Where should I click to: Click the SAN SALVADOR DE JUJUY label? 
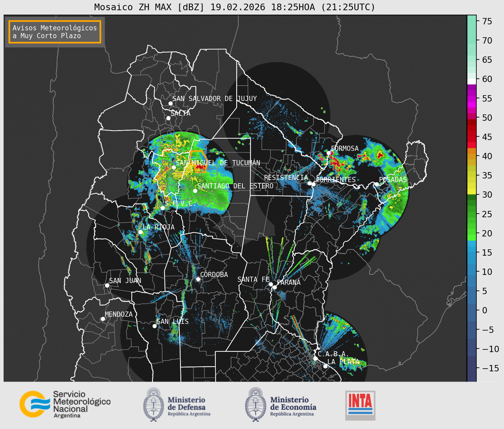pyautogui.click(x=215, y=99)
